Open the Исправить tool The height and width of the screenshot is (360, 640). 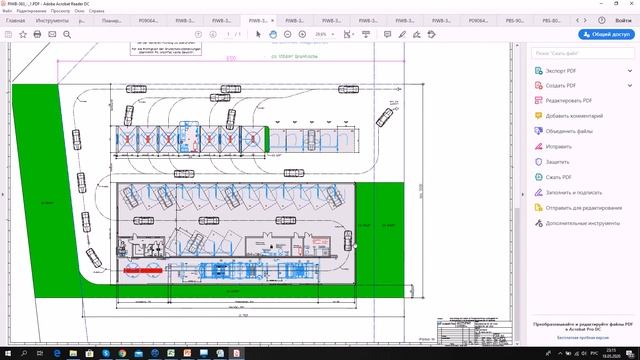(x=553, y=147)
